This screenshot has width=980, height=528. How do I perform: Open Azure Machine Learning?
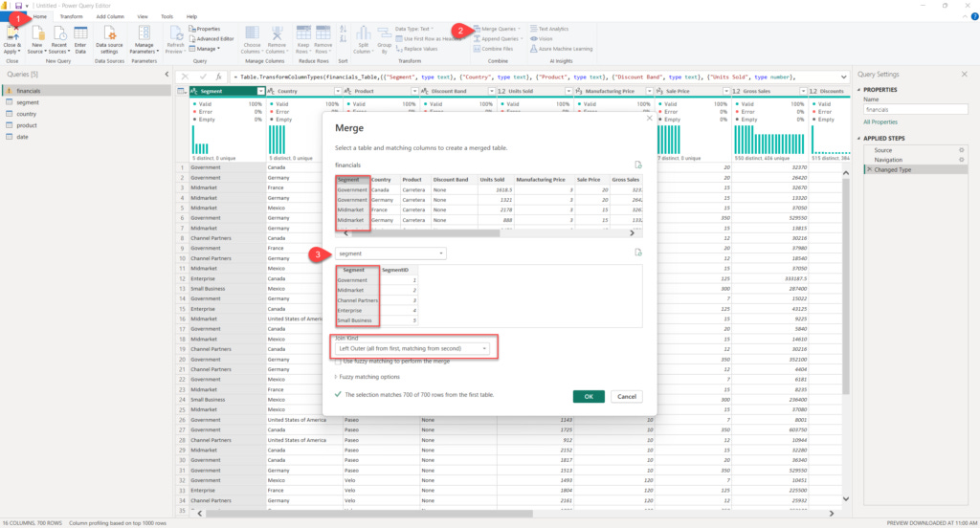(561, 49)
